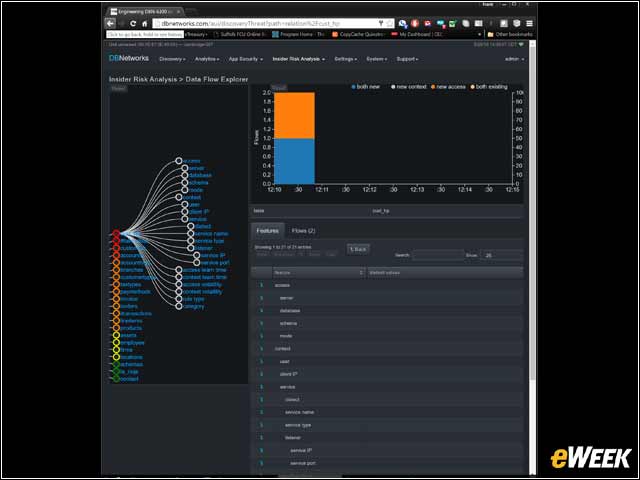640x480 pixels.
Task: Click the browser back arrow button
Action: [110, 24]
